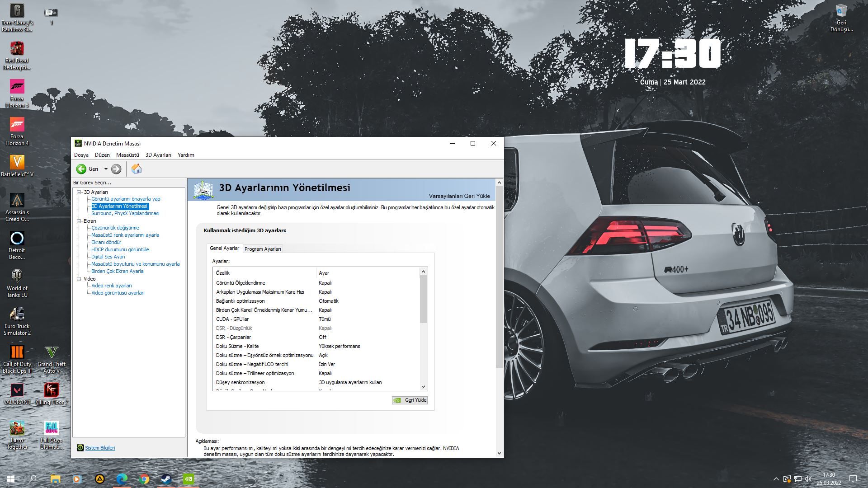
Task: Collapse the Ekran tree node
Action: [x=79, y=221]
